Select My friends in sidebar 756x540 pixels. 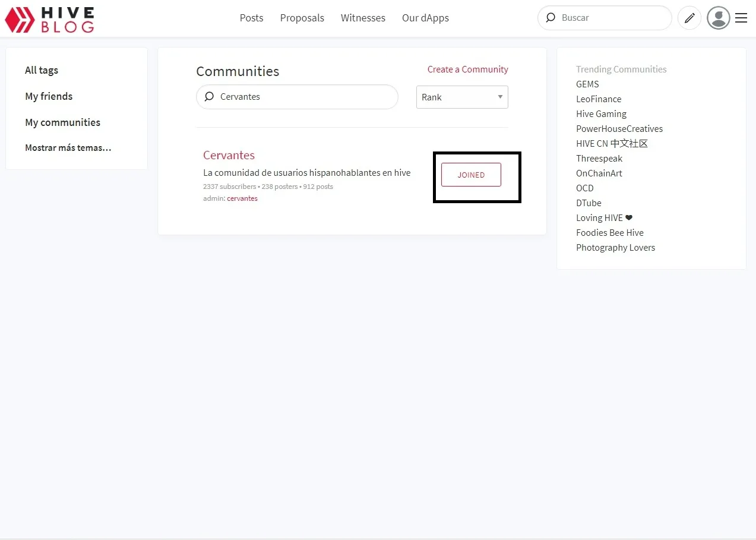click(x=49, y=96)
